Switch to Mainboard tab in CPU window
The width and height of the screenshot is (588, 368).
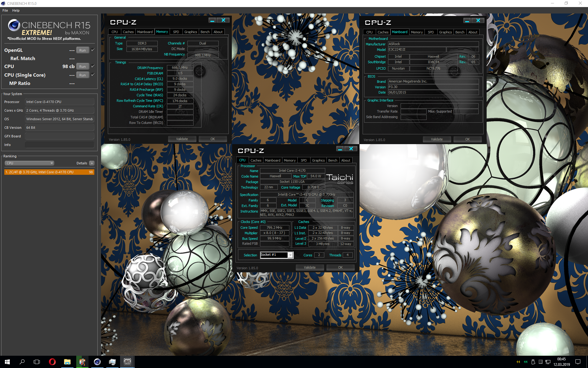(x=273, y=160)
